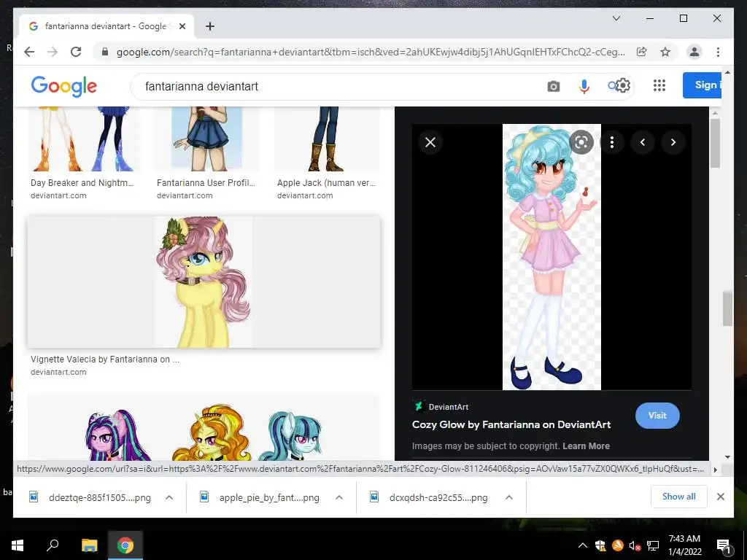Click the results list scrollbar thumb

(x=727, y=309)
